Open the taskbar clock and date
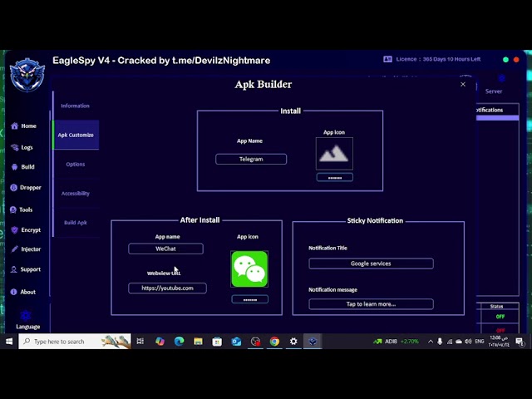532x399 pixels. click(x=499, y=342)
